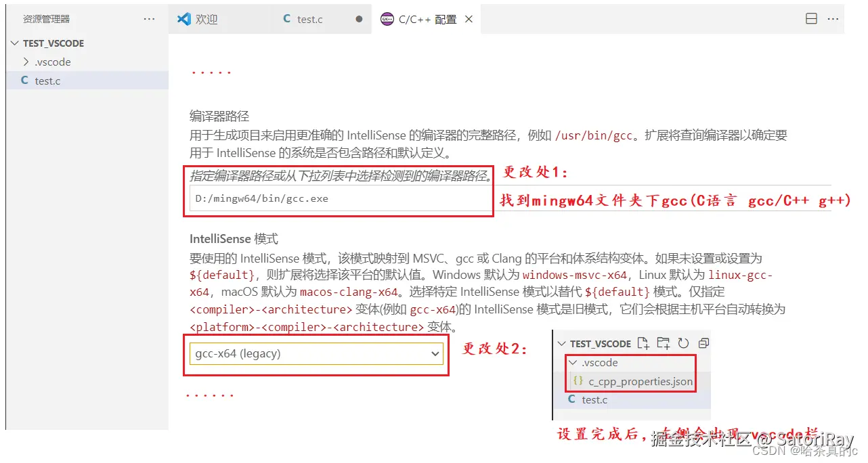The width and height of the screenshot is (868, 463).
Task: Click the {} icon beside c_cpp_properties.json
Action: [578, 380]
